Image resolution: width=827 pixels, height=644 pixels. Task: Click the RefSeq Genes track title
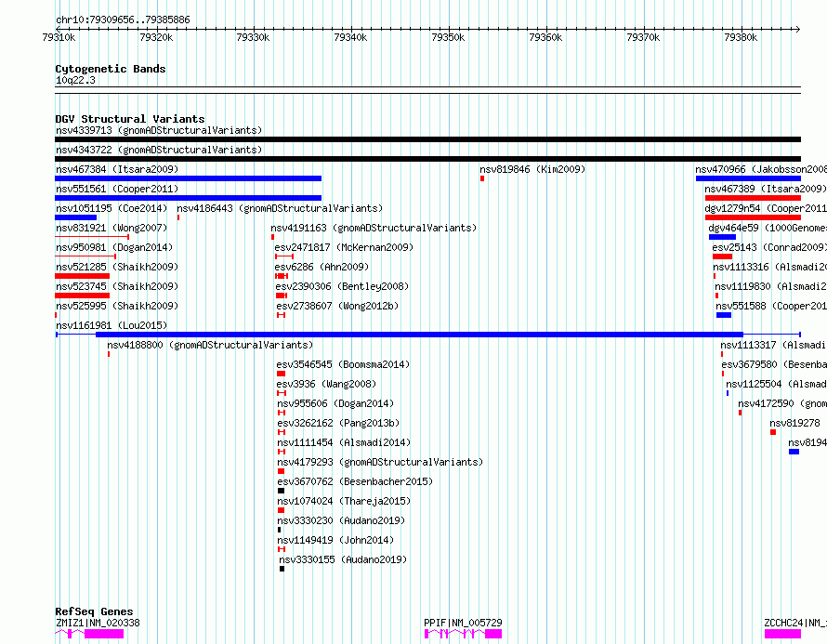click(94, 611)
